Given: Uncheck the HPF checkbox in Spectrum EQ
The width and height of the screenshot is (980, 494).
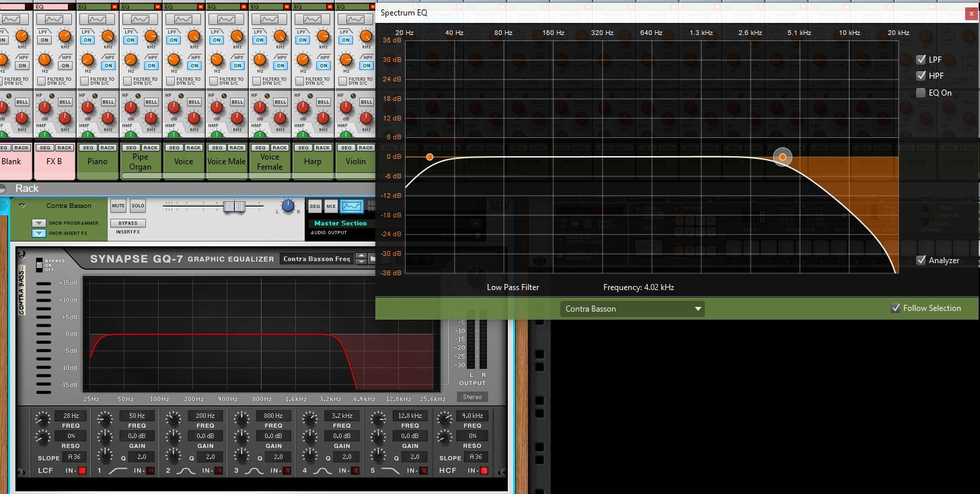Looking at the screenshot, I should (x=921, y=76).
